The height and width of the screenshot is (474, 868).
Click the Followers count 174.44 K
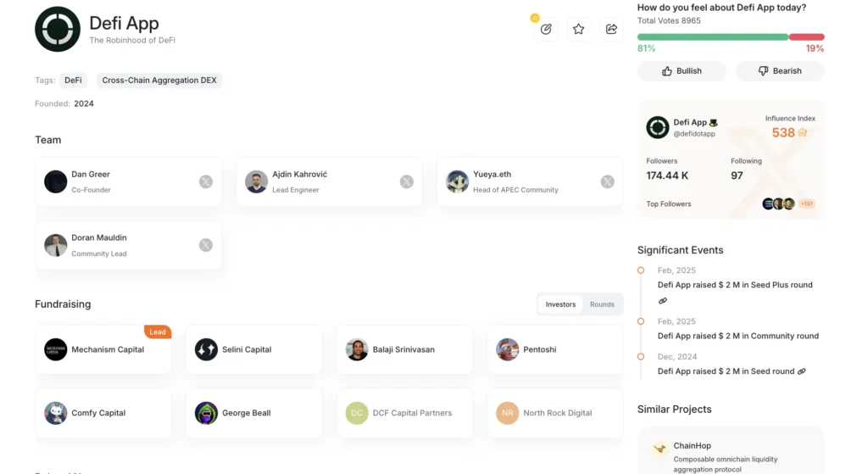[x=667, y=176]
